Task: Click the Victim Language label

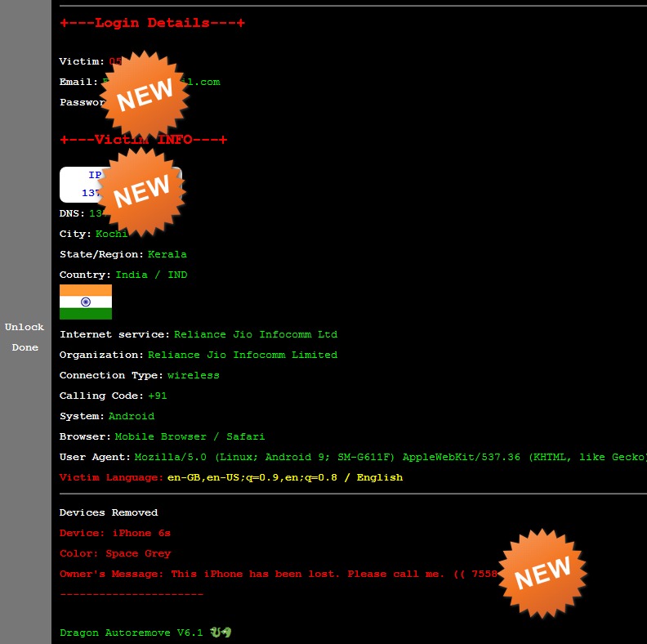Action: pyautogui.click(x=111, y=477)
